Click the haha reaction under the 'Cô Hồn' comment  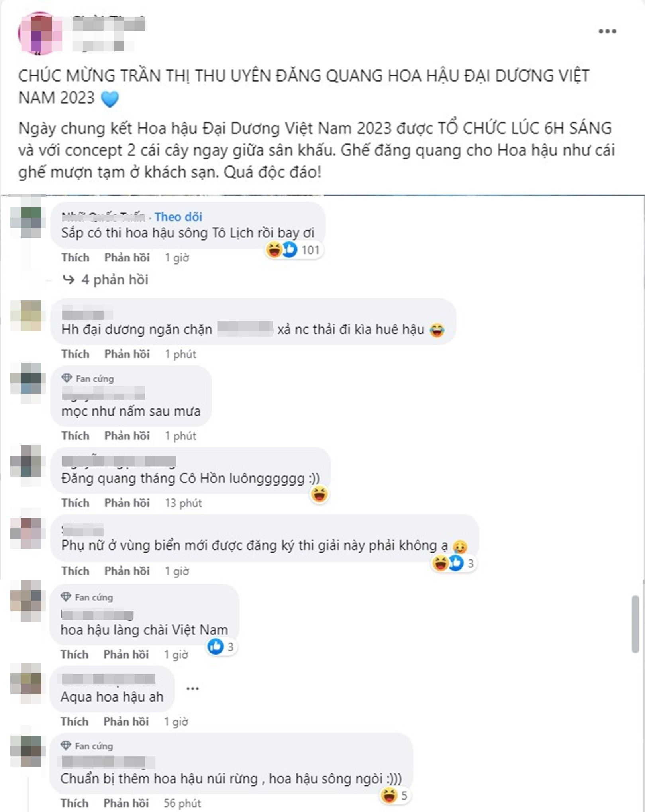320,494
